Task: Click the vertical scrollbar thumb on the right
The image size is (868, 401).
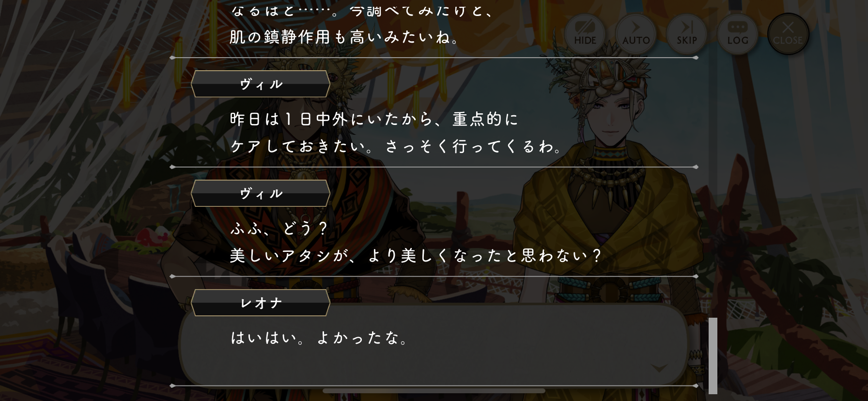Action: pos(713,355)
